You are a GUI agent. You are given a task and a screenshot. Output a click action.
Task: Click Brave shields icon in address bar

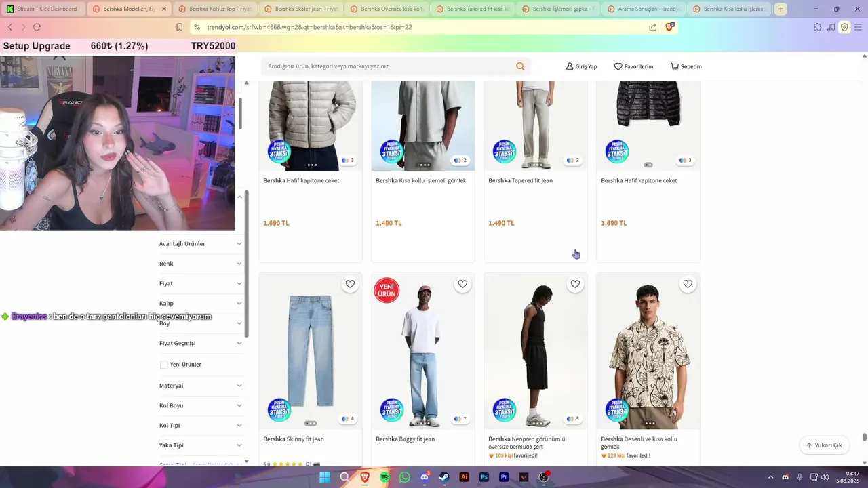(670, 27)
